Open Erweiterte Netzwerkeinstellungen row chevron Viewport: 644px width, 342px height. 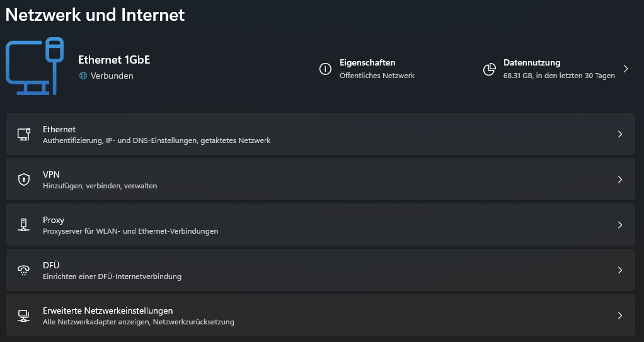[620, 316]
